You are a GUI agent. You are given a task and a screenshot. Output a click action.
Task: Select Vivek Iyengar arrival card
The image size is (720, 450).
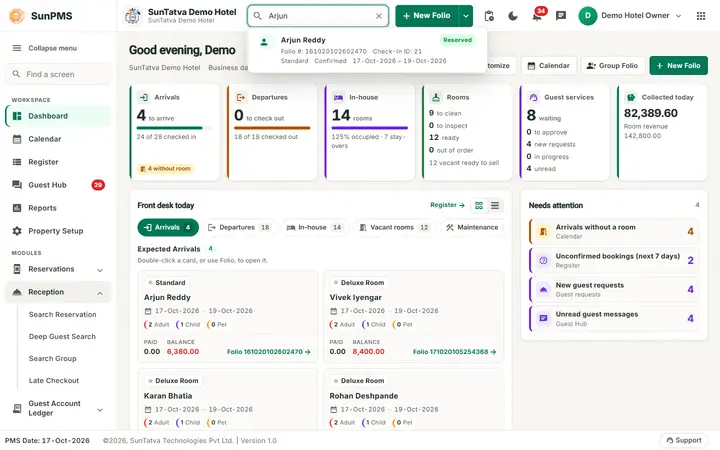[413, 317]
